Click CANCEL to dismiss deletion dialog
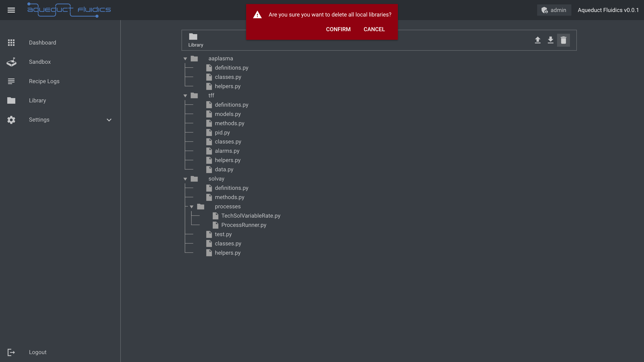This screenshot has width=644, height=362. click(x=374, y=29)
